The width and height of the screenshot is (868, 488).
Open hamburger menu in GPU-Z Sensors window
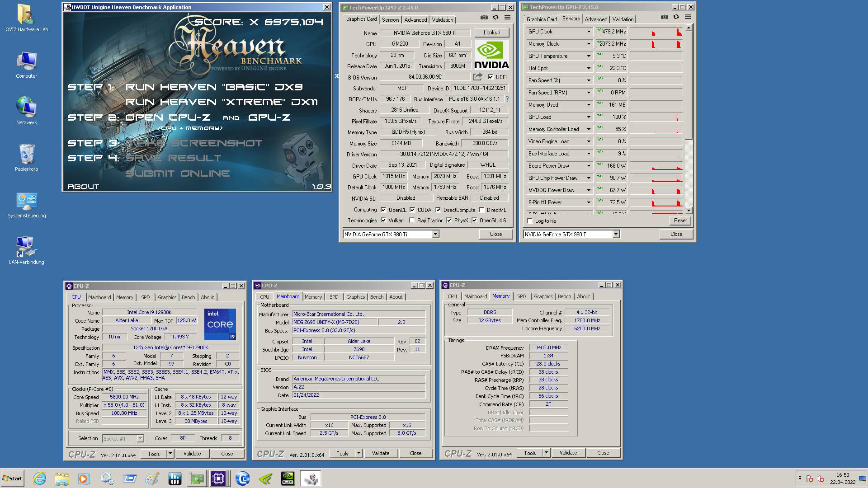688,17
